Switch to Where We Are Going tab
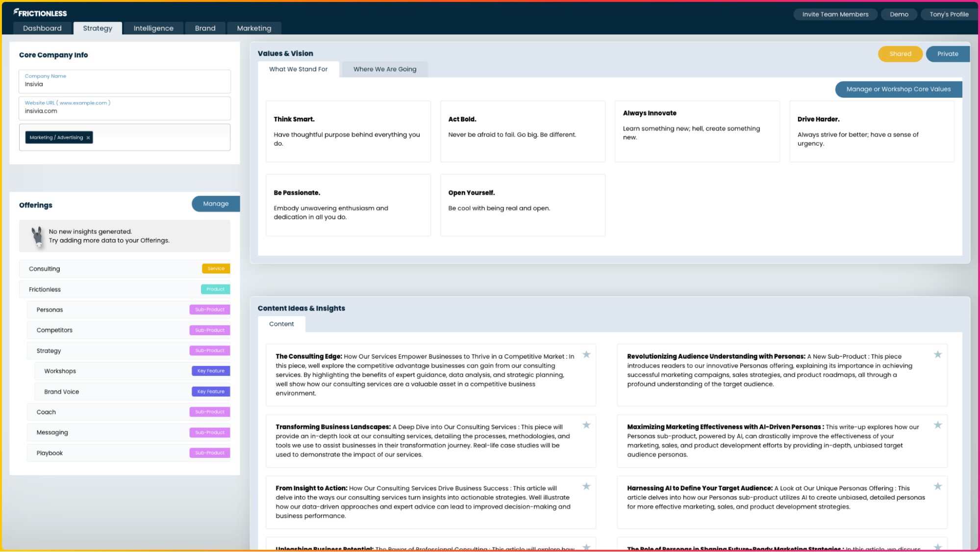 pyautogui.click(x=384, y=69)
